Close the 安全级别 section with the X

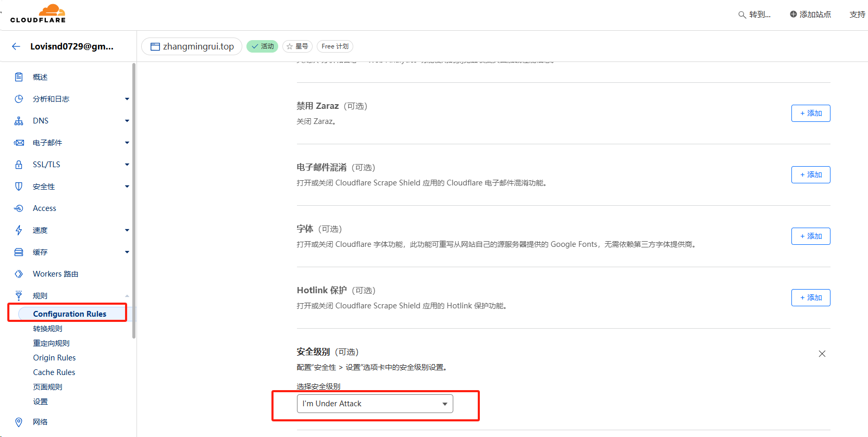click(822, 354)
